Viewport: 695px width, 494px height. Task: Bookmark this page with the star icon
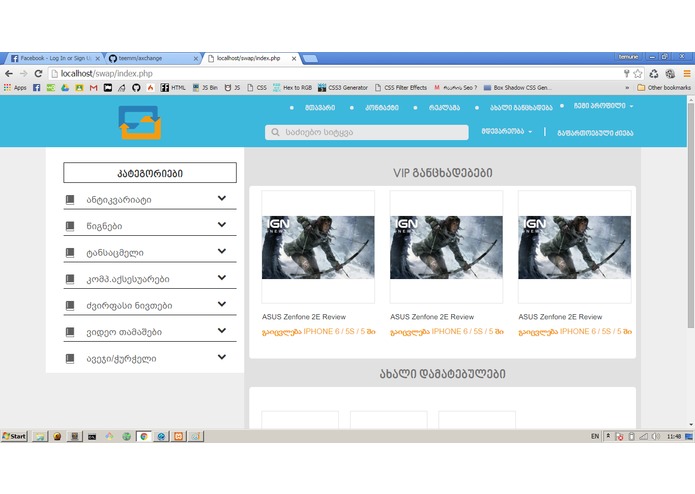tap(638, 74)
